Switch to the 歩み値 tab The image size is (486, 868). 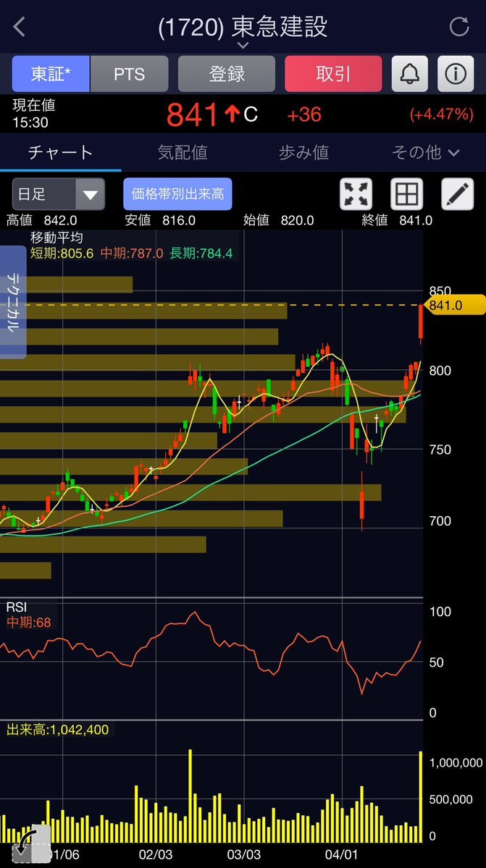coord(303,152)
